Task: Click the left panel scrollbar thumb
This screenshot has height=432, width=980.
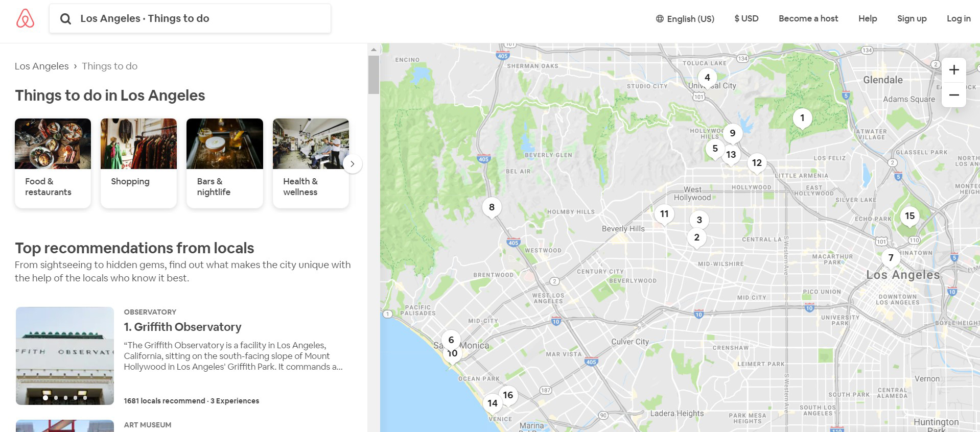Action: point(374,75)
